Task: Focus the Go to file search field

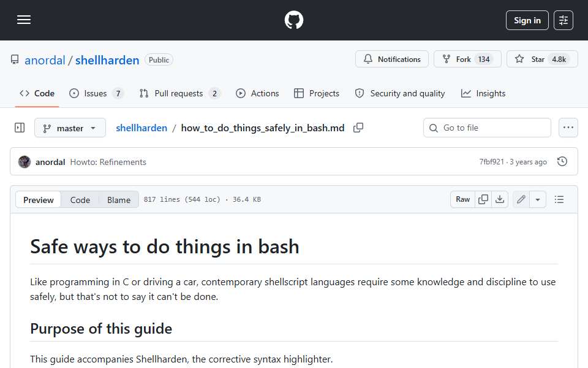Action: (x=487, y=128)
